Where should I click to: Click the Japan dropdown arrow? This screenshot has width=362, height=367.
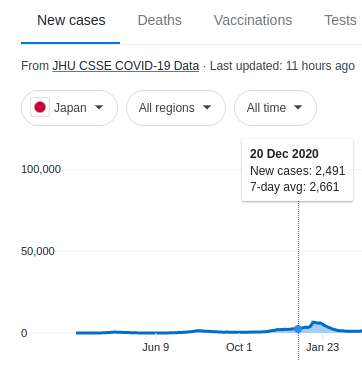99,107
